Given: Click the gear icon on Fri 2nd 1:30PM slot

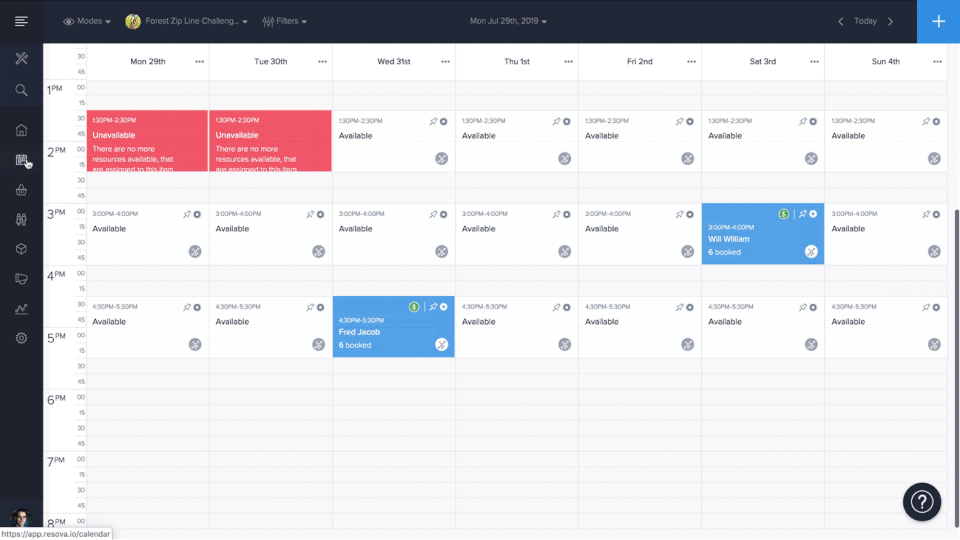Looking at the screenshot, I should (690, 122).
